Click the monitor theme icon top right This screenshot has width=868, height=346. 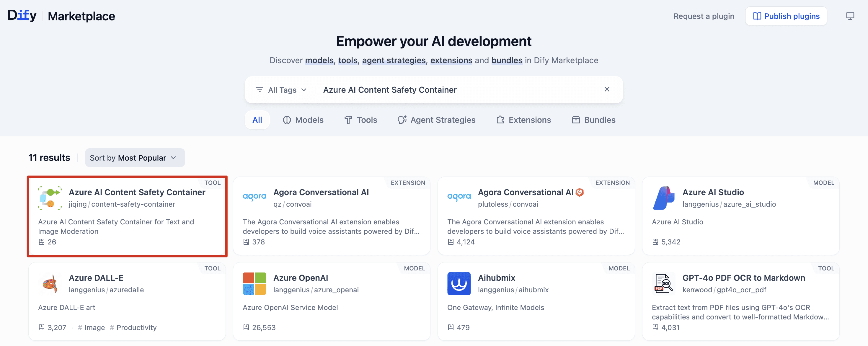(x=850, y=16)
